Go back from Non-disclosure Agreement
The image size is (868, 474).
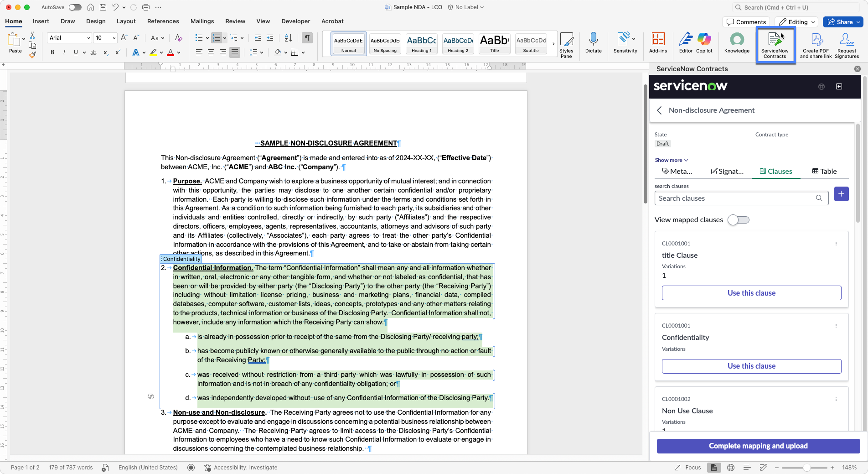click(659, 110)
